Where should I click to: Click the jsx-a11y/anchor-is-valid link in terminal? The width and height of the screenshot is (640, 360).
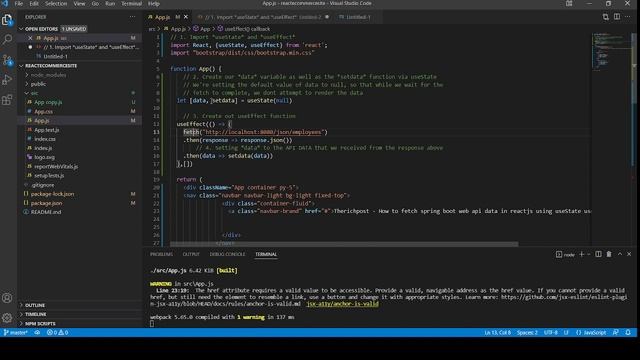tap(342, 304)
